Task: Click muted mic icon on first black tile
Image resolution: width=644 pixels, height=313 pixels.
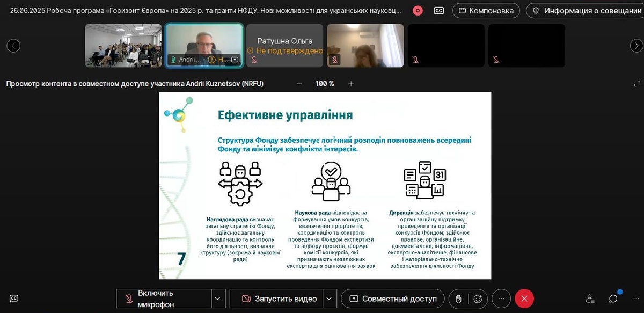Action: (x=415, y=60)
